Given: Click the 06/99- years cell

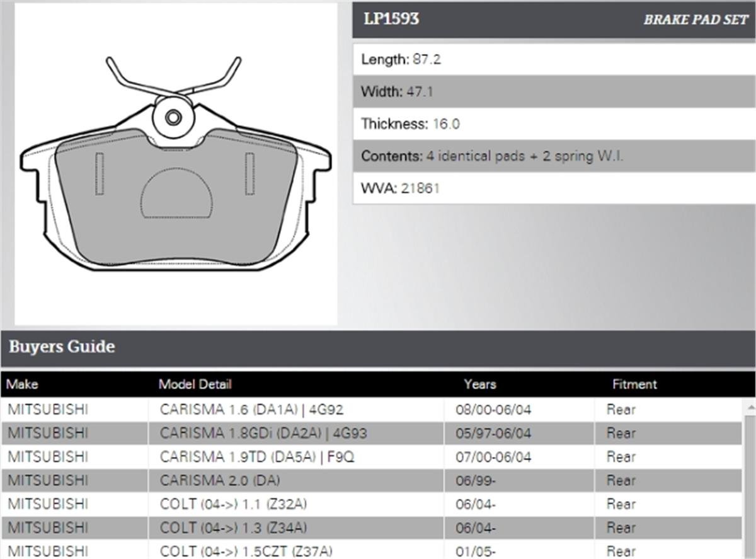Looking at the screenshot, I should coord(519,480).
